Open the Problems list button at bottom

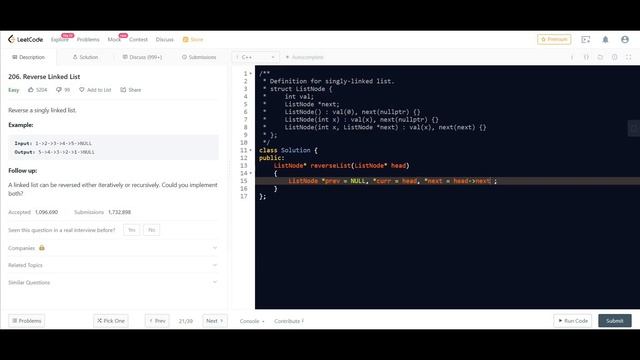click(x=27, y=321)
